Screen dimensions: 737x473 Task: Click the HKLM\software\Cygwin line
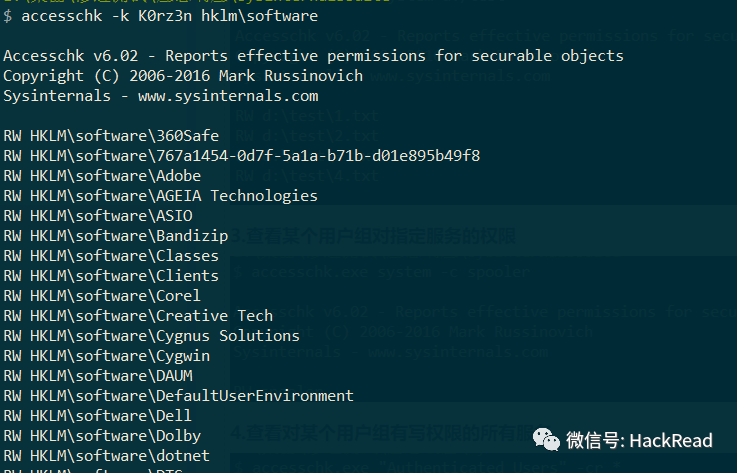pos(107,356)
